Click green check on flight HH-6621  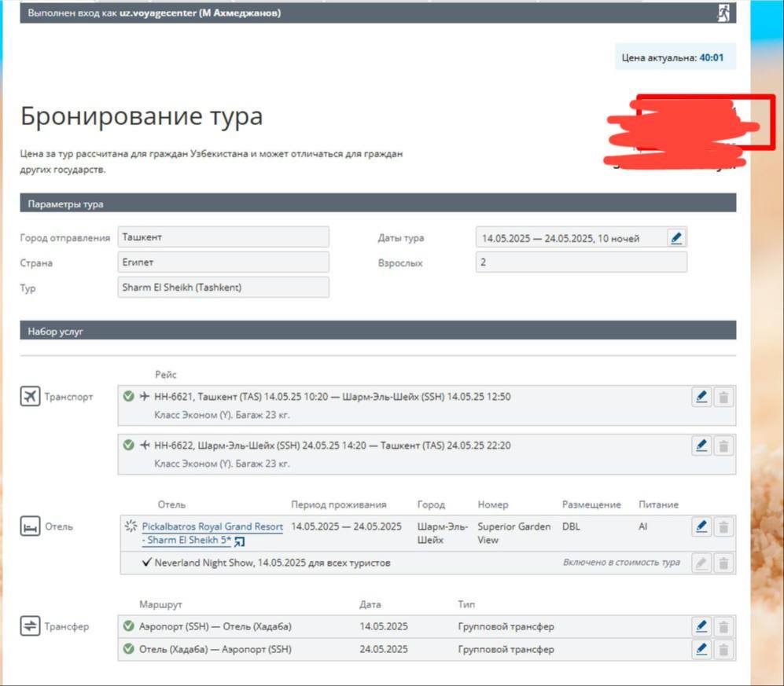(x=129, y=397)
